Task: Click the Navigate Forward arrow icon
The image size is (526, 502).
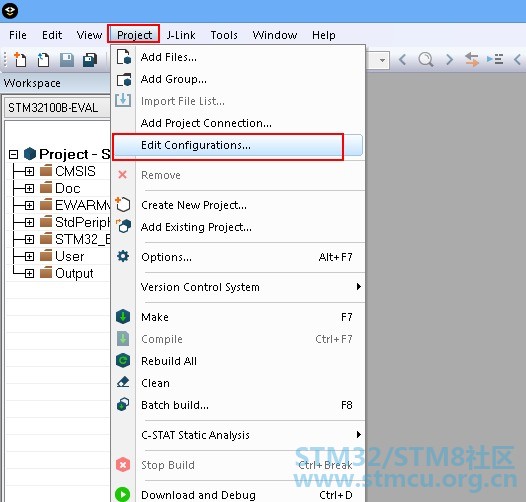Action: (x=450, y=60)
